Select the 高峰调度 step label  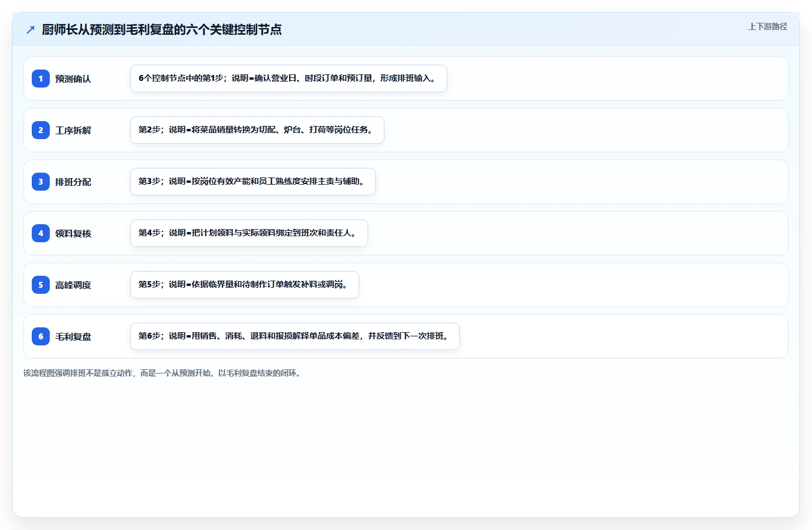pyautogui.click(x=73, y=285)
